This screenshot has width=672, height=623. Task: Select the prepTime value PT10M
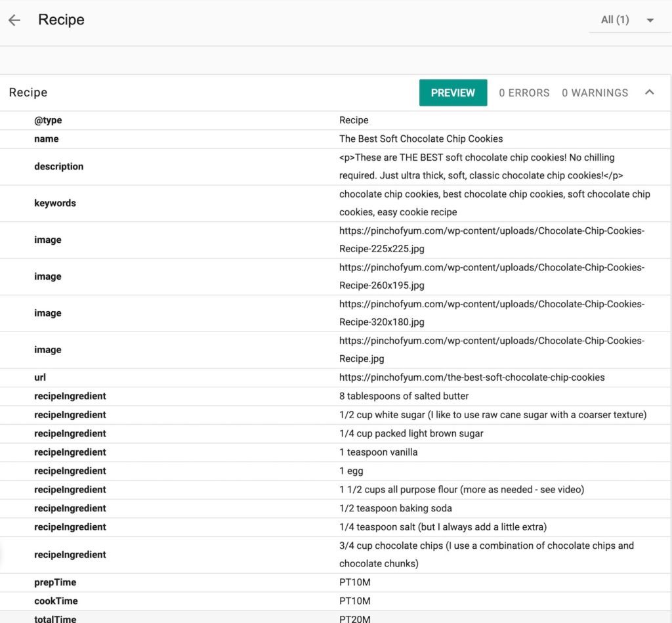pos(354,583)
